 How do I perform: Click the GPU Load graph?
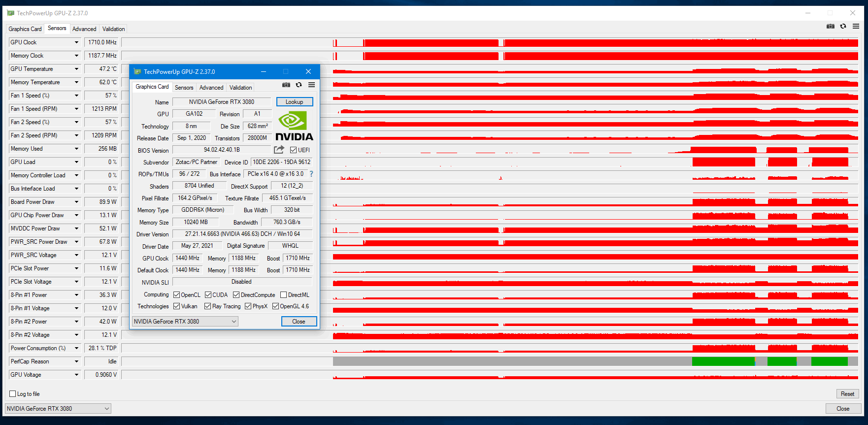click(490, 162)
